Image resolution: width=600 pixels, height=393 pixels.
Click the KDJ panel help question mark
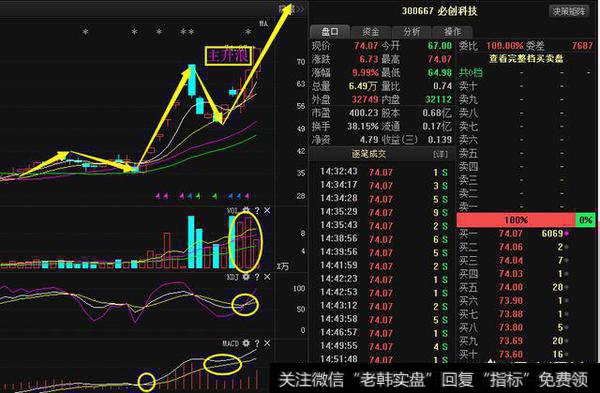[x=257, y=277]
